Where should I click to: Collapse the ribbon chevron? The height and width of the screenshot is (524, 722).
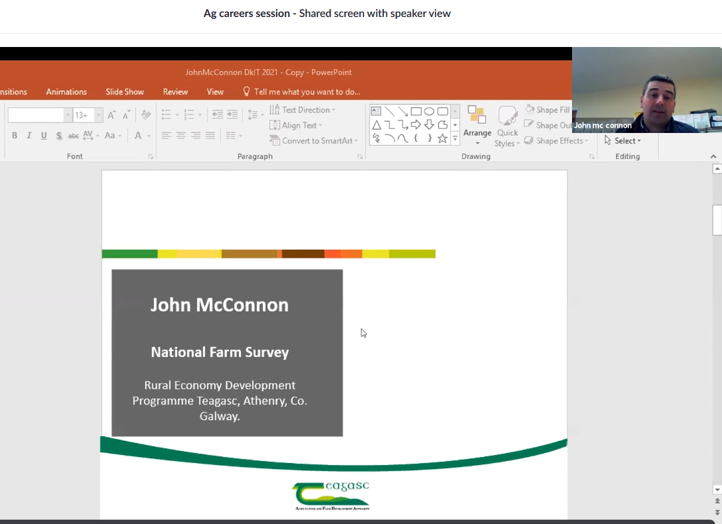point(713,157)
